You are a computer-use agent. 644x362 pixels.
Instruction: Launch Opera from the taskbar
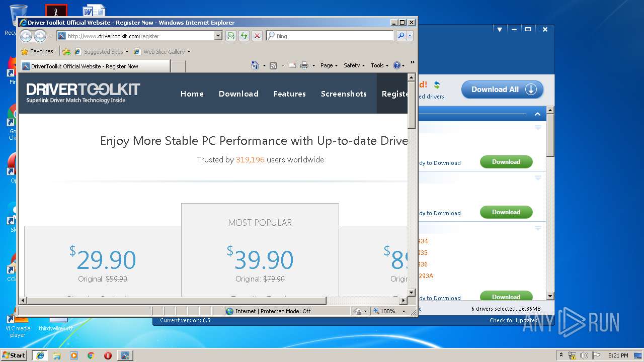point(108,355)
